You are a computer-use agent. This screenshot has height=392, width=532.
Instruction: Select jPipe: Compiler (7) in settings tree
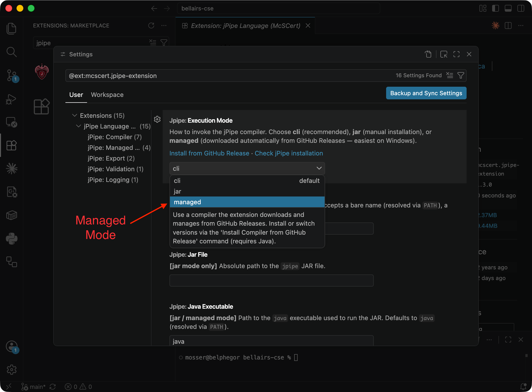coord(115,137)
